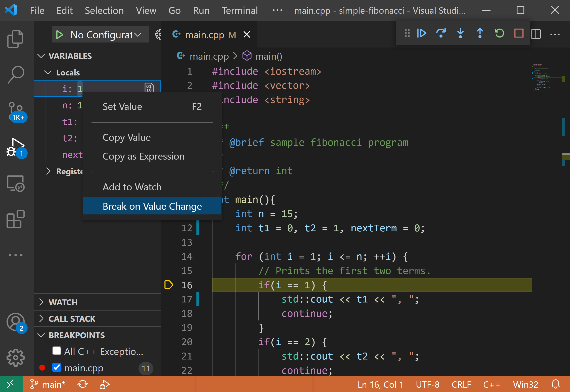
Task: Click the Stop debug session icon
Action: pos(519,33)
